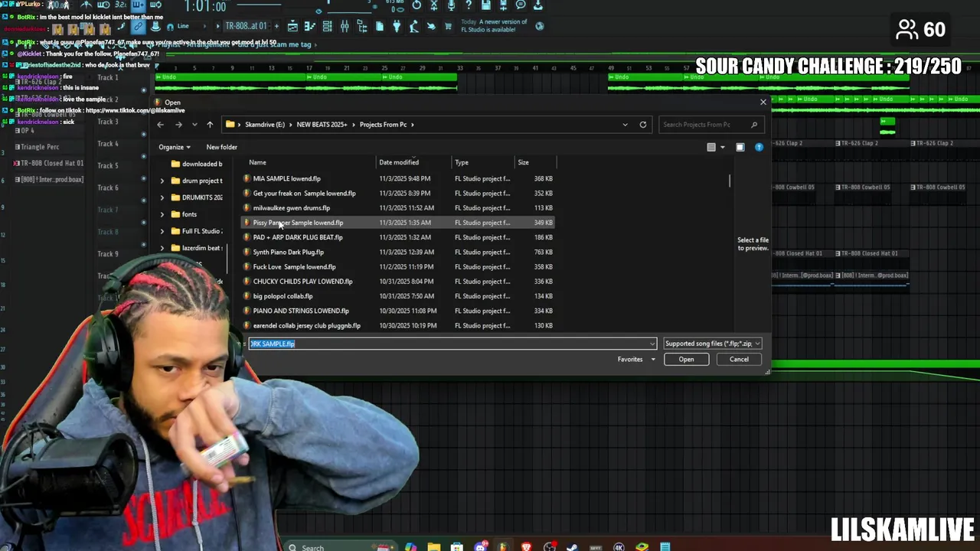
Task: Click NEW BEATS 2025+ breadcrumb
Action: (x=322, y=125)
